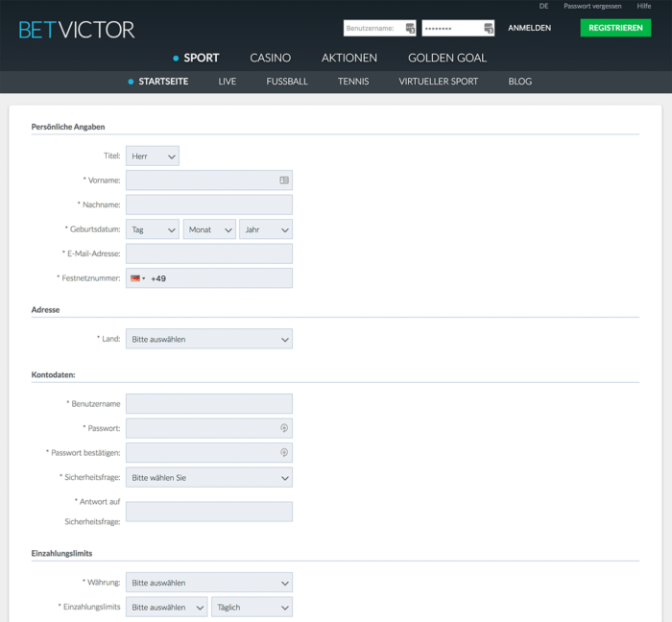This screenshot has height=622, width=672.
Task: Click contact card icon in Vorname field
Action: [284, 180]
